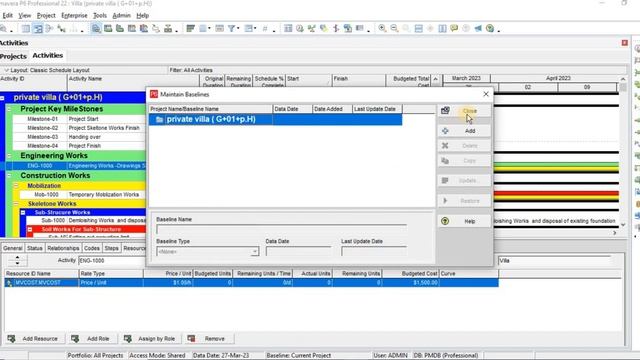Click the Bars toolbar icon
The image size is (640, 360).
pos(190,28)
